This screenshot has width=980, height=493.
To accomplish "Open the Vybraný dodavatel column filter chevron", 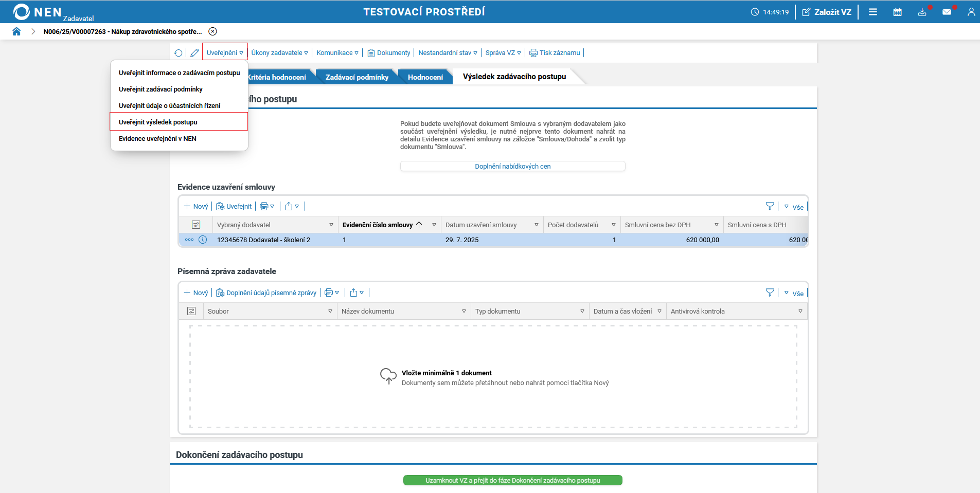I will tap(331, 225).
